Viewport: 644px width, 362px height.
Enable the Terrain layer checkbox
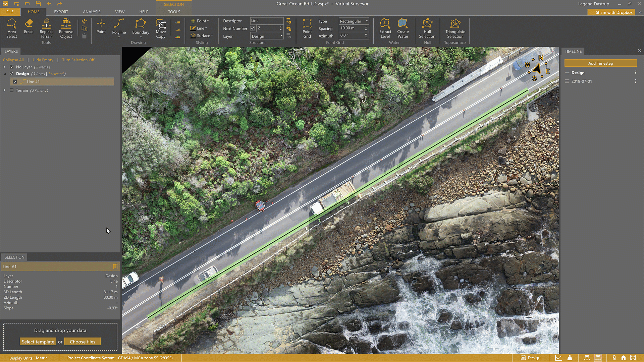point(12,90)
